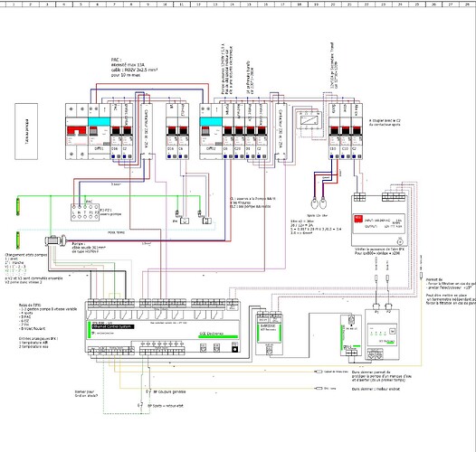Viewport: 476px width, 452px height.
Task: Select the regulator display panel with LEDs
Action: 383,334
